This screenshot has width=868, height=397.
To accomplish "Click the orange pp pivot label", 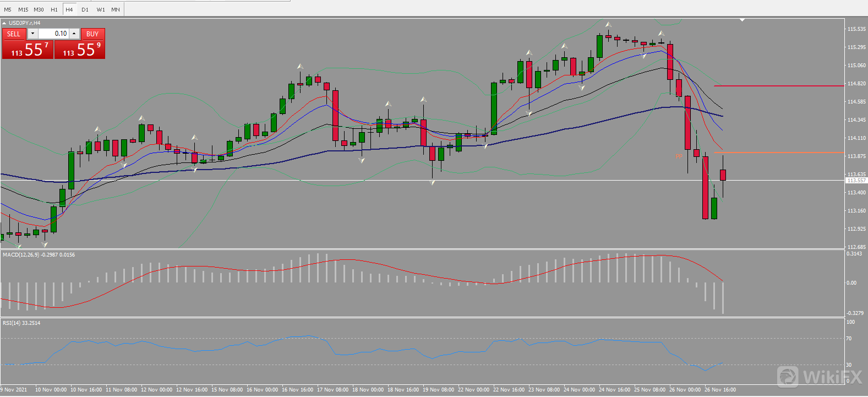I will coord(679,156).
